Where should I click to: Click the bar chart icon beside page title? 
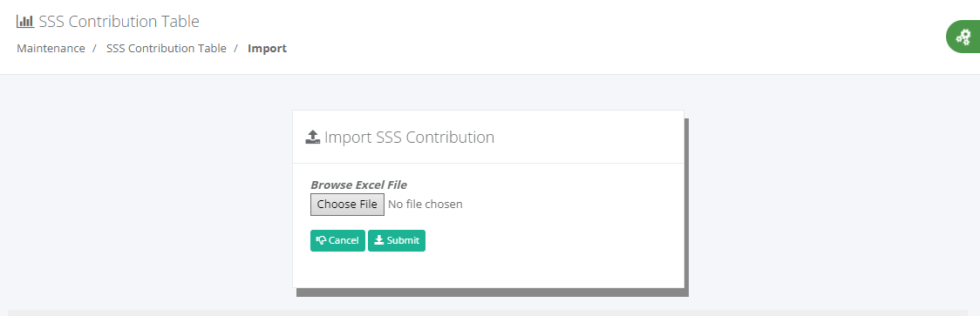click(25, 21)
